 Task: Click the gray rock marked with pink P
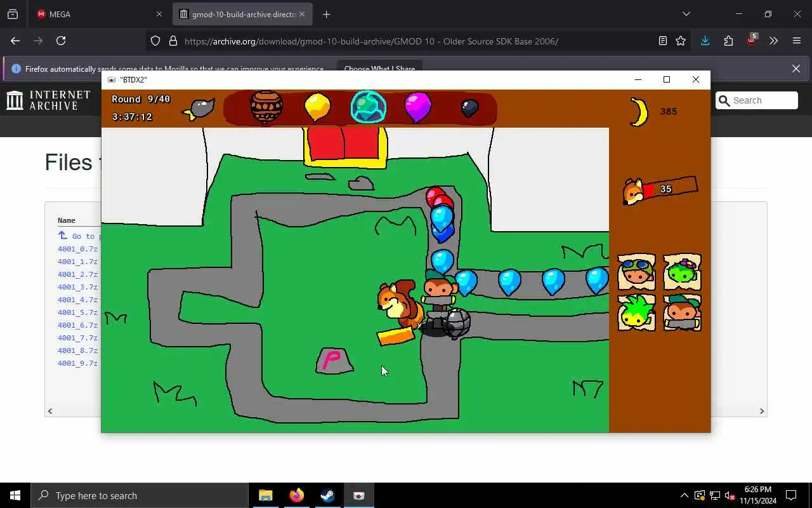(x=334, y=361)
